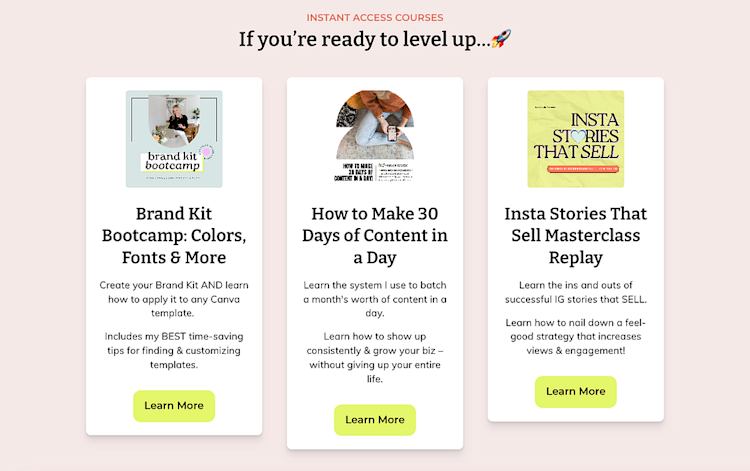Click the heart icon in Insta Stories image
The width and height of the screenshot is (750, 471).
578,137
